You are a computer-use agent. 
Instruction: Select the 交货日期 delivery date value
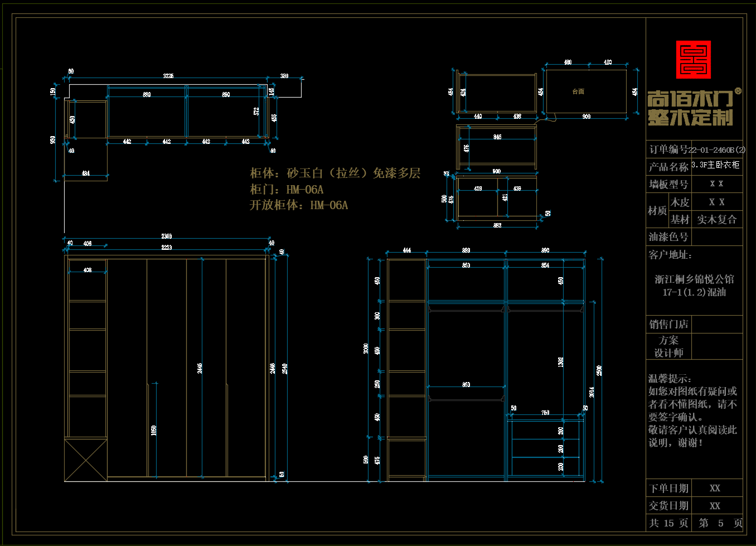pos(715,506)
